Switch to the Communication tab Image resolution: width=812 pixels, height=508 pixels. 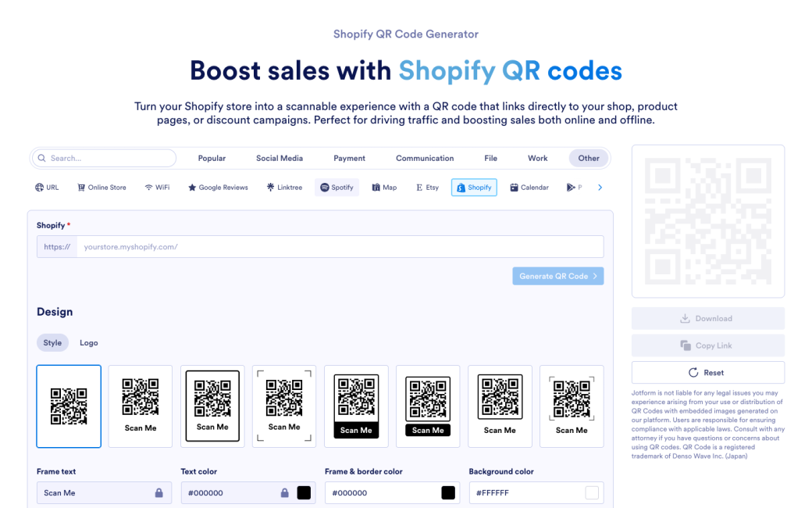point(426,158)
